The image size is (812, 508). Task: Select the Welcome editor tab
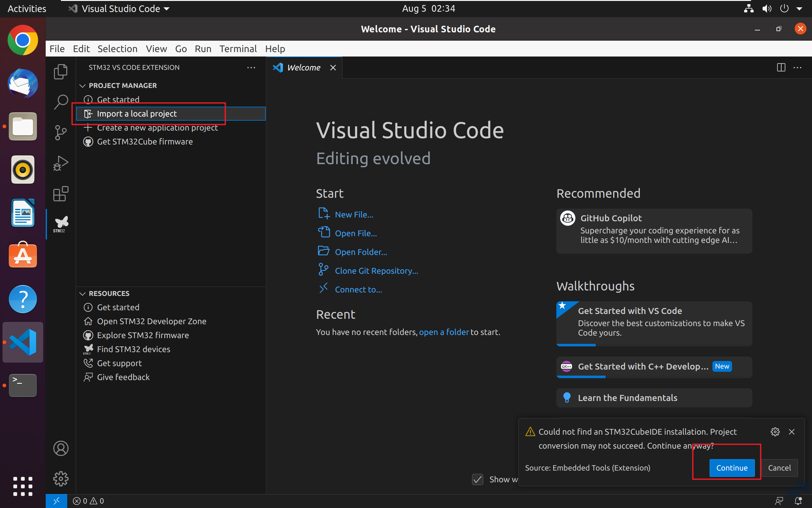tap(304, 68)
